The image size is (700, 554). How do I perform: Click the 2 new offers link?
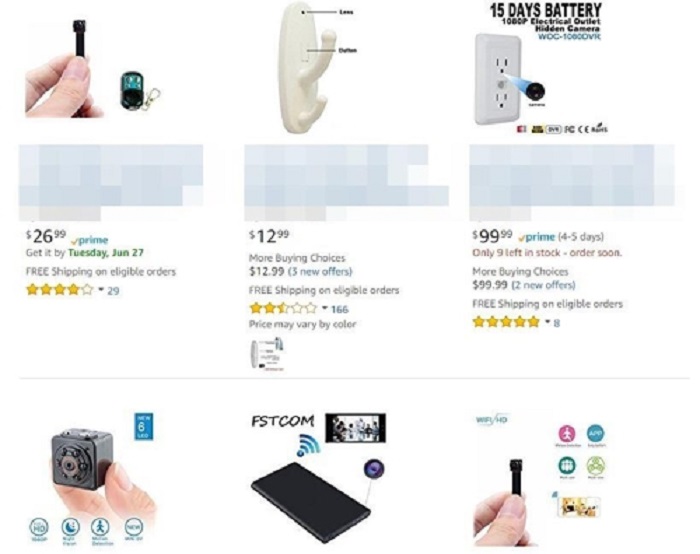coord(543,285)
